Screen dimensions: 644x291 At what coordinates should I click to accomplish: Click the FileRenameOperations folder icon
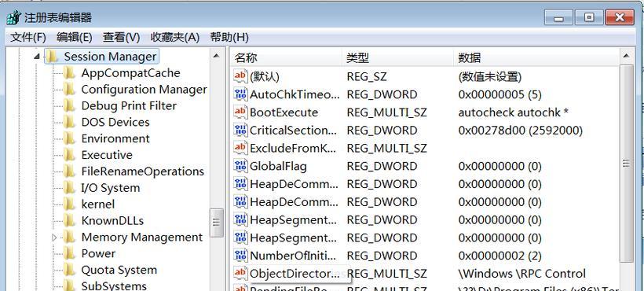click(69, 171)
